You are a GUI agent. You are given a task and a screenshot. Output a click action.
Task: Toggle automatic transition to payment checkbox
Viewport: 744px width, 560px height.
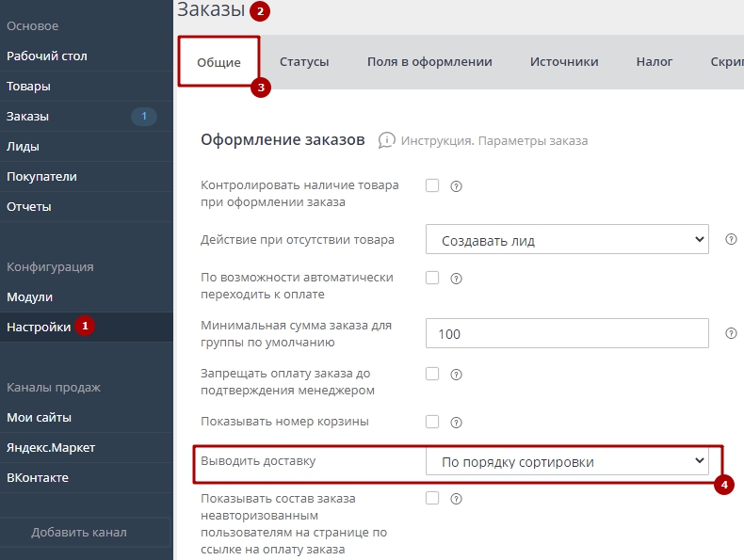coord(432,278)
